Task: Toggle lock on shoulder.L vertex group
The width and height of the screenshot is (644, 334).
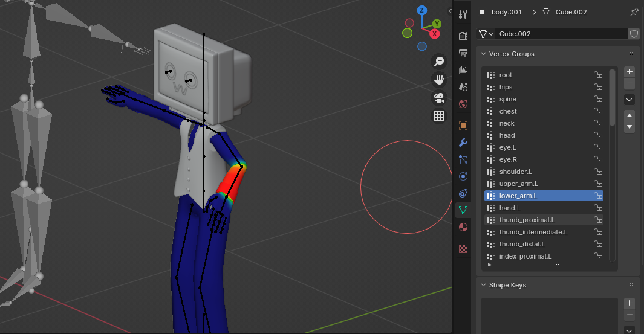Action: [x=598, y=172]
